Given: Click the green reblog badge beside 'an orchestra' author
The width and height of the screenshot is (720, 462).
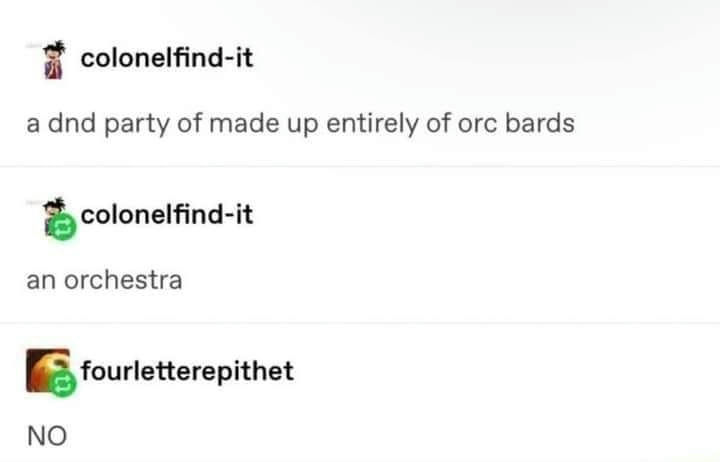Looking at the screenshot, I should pos(63,226).
